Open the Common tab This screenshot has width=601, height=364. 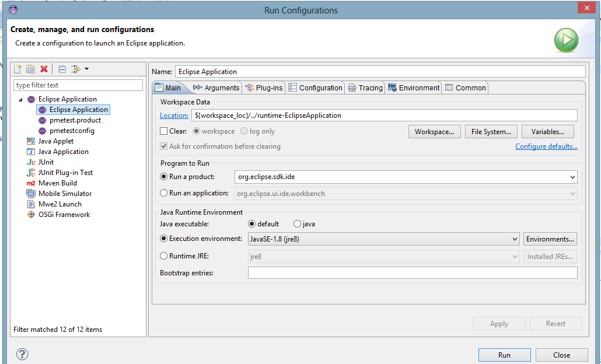click(x=465, y=87)
